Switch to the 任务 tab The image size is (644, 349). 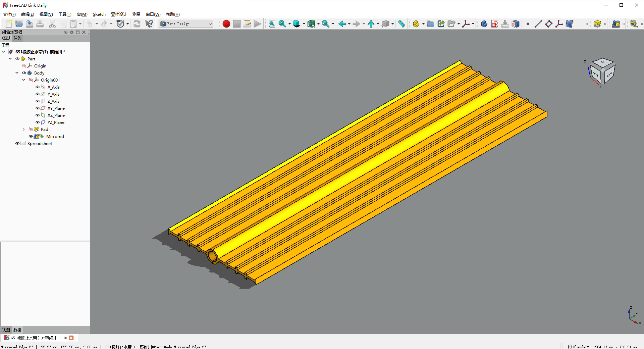click(17, 38)
